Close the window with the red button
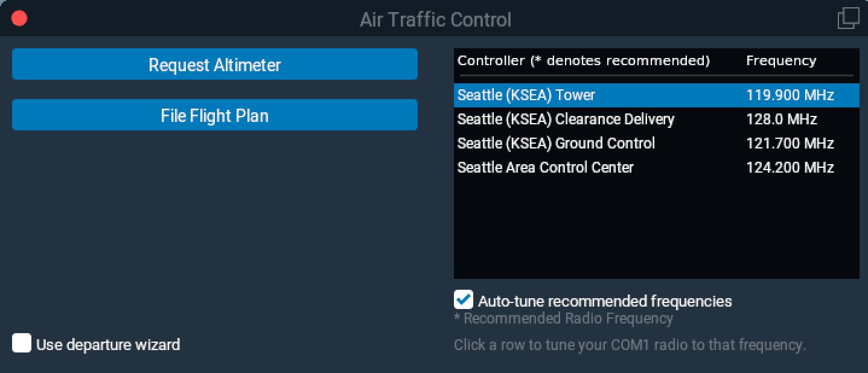Viewport: 868px width, 373px height. point(19,19)
